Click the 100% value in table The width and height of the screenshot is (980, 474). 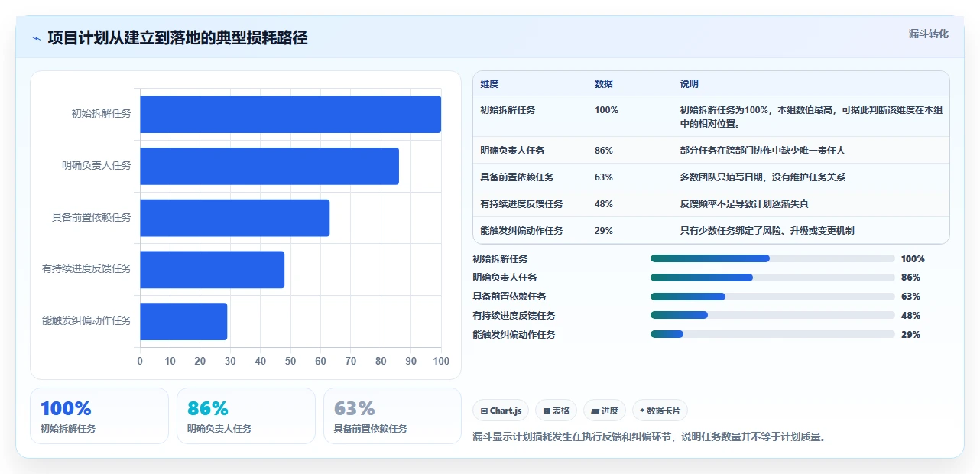point(606,110)
